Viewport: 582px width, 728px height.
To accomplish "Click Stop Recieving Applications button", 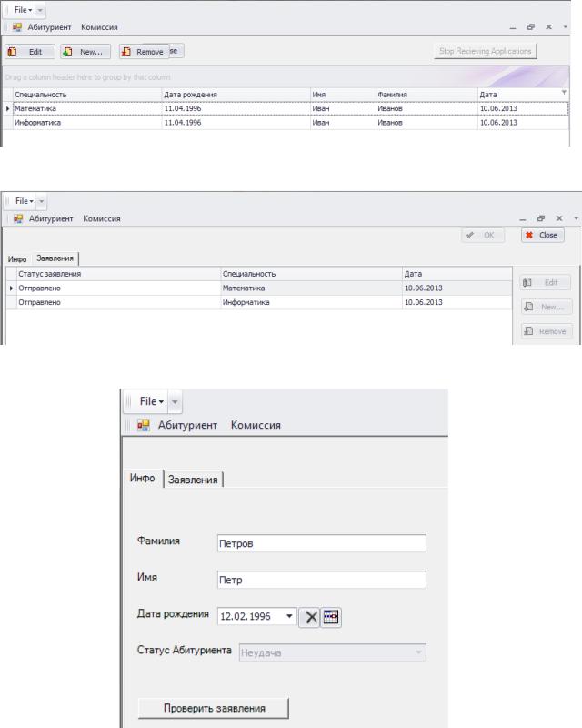I will coord(485,51).
